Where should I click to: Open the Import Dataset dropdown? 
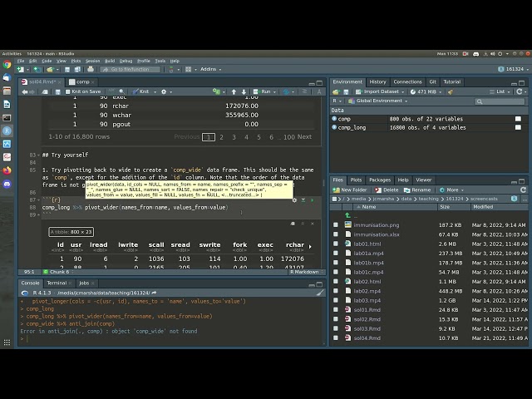(x=380, y=91)
